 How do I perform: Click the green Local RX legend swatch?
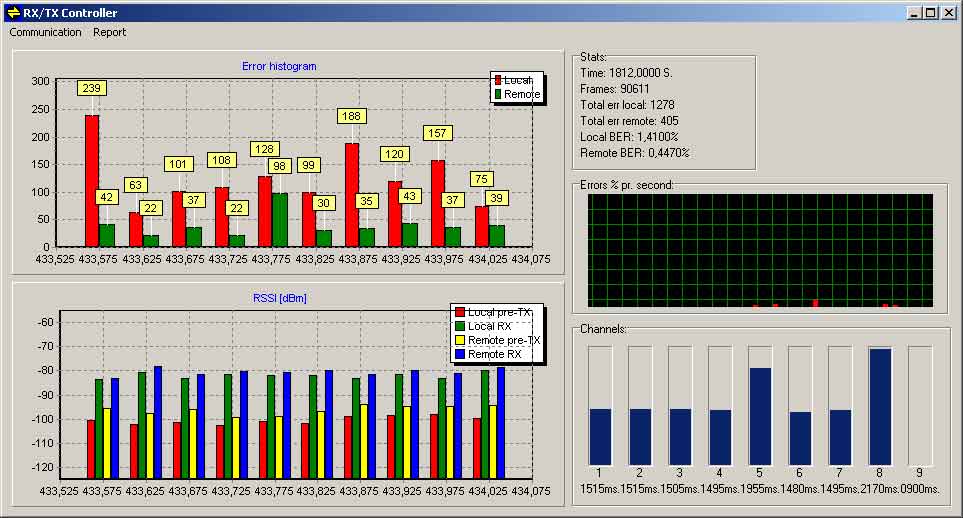pos(459,326)
